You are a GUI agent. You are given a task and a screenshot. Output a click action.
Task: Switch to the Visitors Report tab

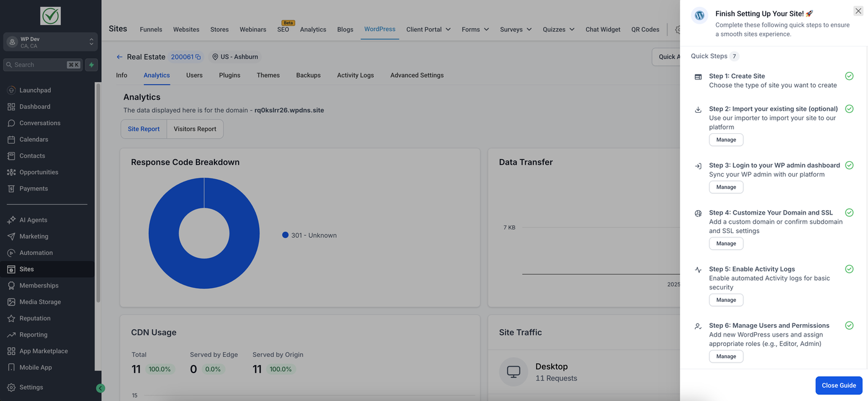[x=195, y=129]
